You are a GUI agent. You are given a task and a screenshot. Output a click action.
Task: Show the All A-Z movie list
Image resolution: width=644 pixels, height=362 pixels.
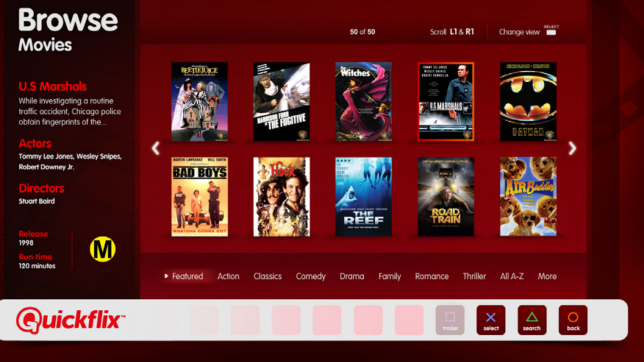click(x=512, y=276)
